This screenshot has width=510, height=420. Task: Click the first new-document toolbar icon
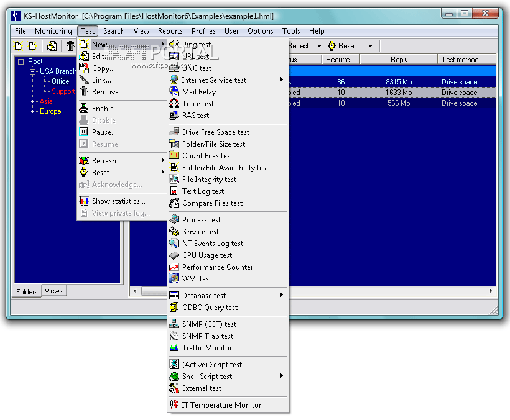[x=18, y=46]
